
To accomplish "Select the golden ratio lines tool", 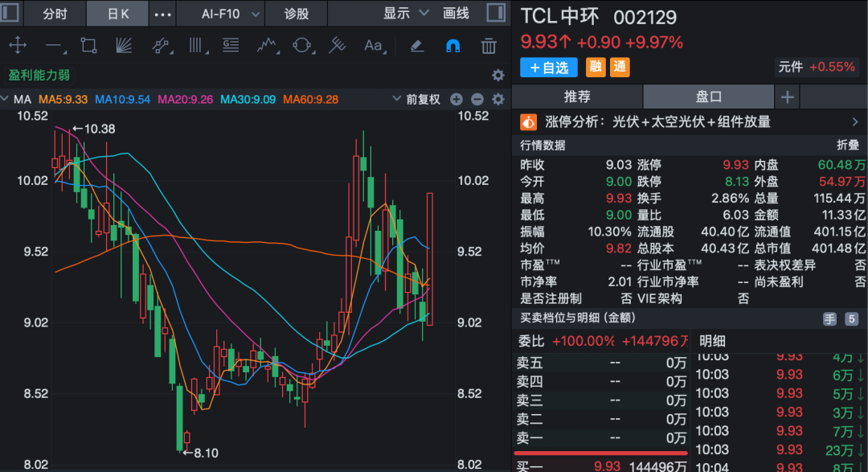I will click(x=231, y=45).
